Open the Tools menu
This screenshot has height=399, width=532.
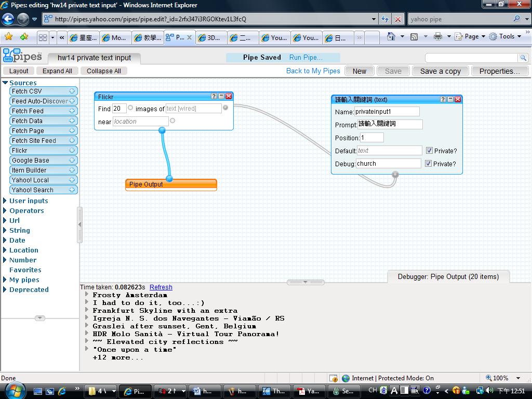point(505,36)
